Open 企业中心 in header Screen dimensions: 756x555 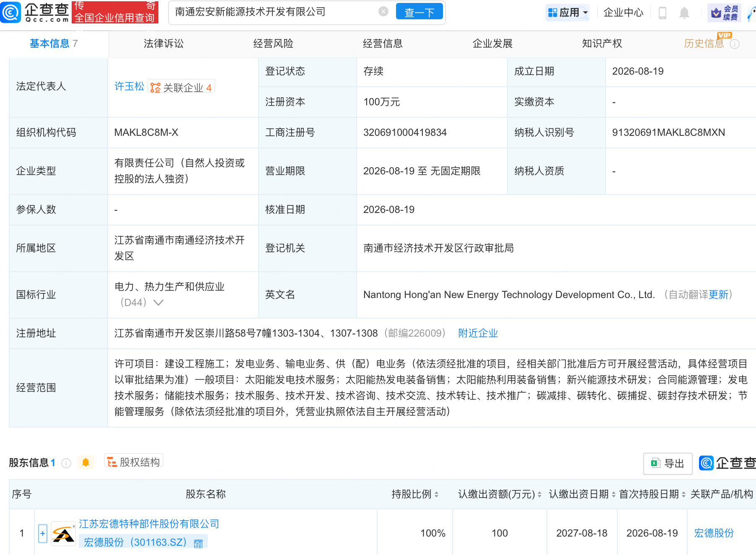click(623, 13)
